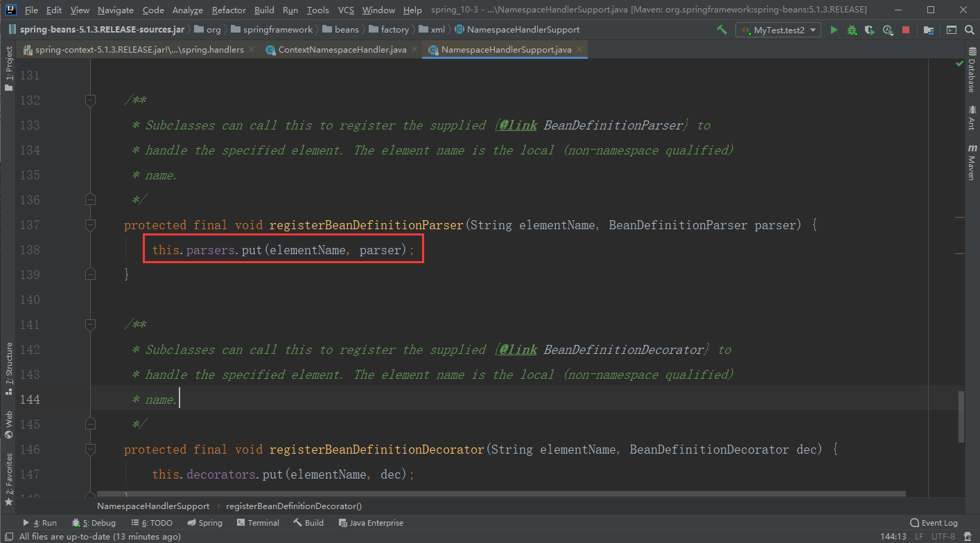The height and width of the screenshot is (543, 980).
Task: Open the Structure tool window
Action: [9, 368]
